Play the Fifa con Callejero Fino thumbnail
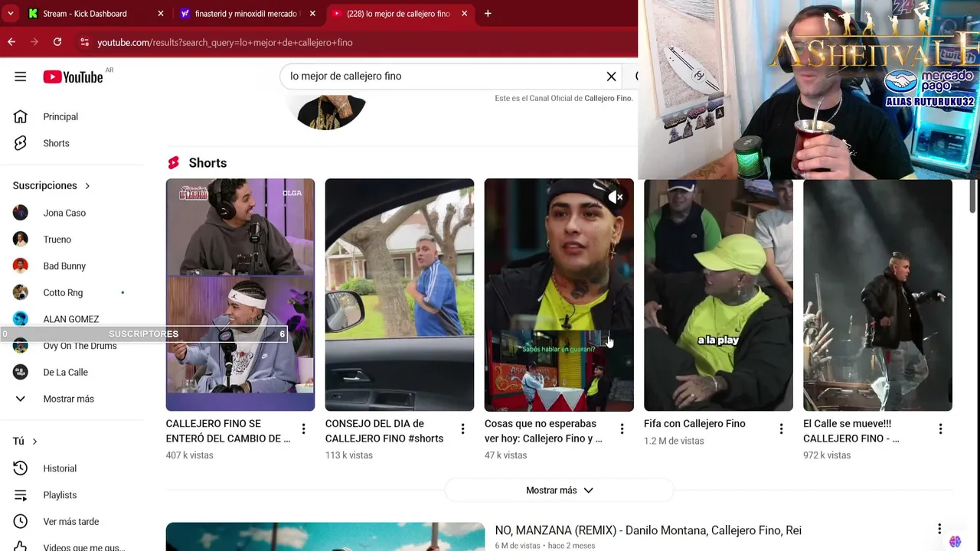Image resolution: width=980 pixels, height=551 pixels. [718, 295]
